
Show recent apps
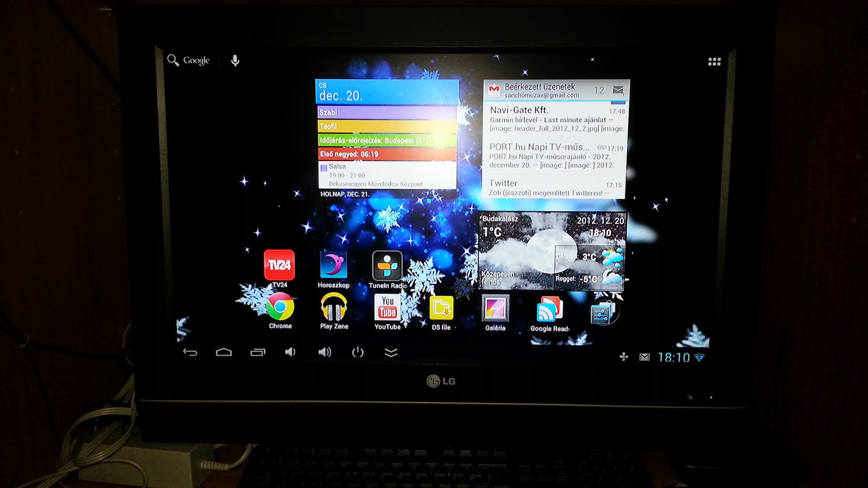pyautogui.click(x=258, y=352)
